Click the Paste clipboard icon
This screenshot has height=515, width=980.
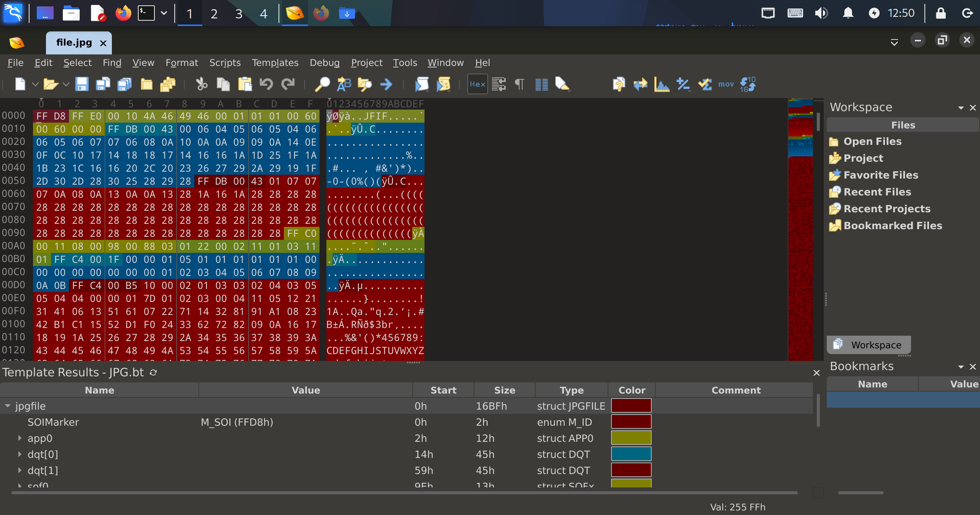tap(245, 84)
